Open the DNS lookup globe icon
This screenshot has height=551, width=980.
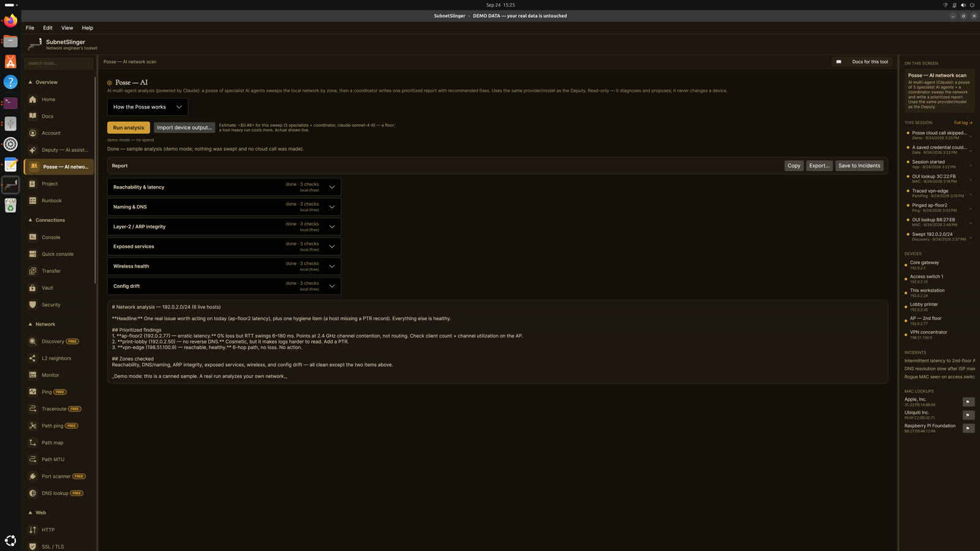tap(32, 493)
